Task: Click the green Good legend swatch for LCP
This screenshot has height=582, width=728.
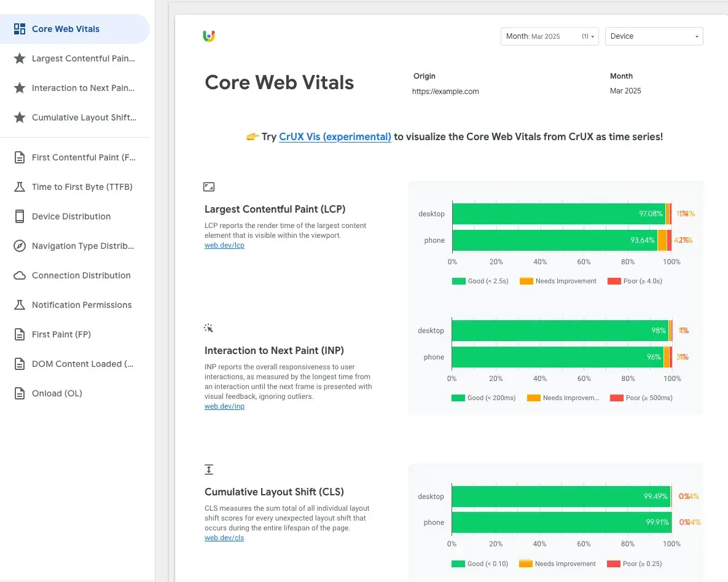Action: point(459,281)
